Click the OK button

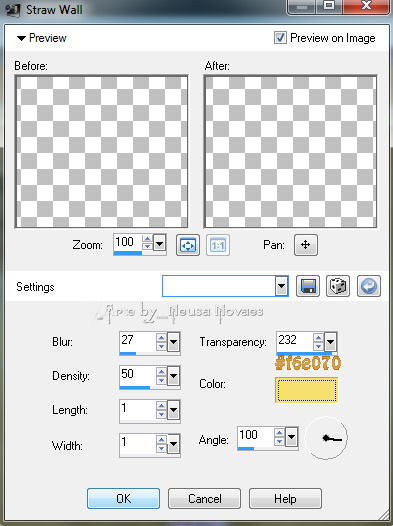pyautogui.click(x=123, y=498)
